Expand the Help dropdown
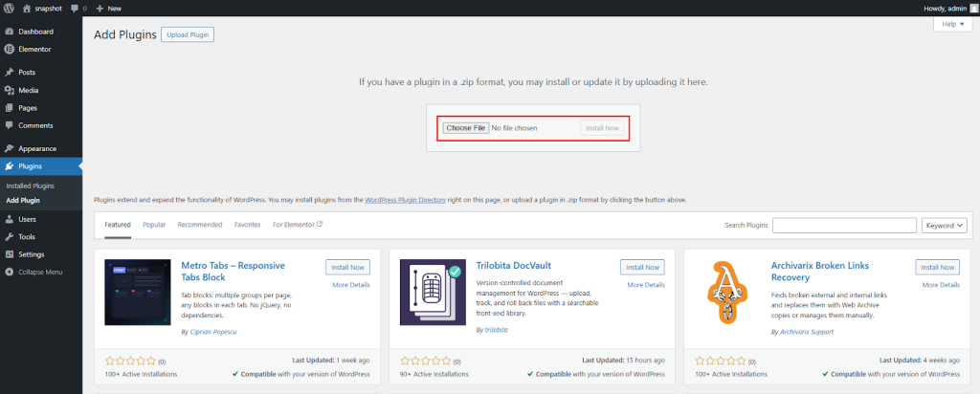Viewport: 980px width, 394px height. pos(952,24)
